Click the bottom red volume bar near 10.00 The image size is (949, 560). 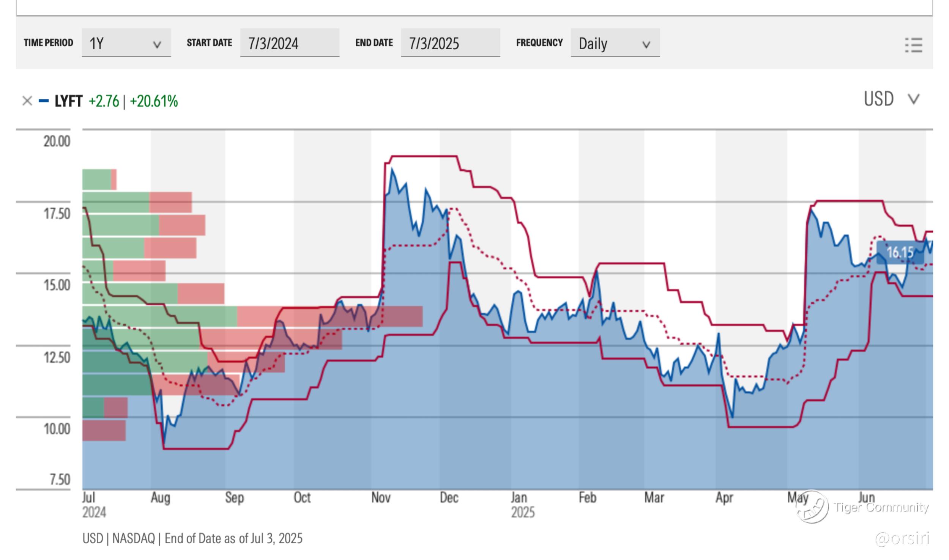click(x=104, y=430)
